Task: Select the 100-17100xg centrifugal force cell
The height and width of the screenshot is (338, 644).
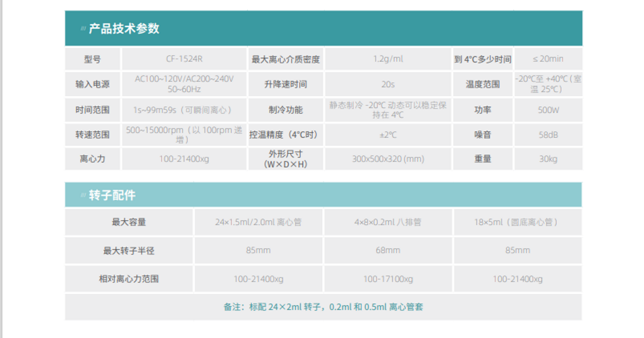Action: 388,279
